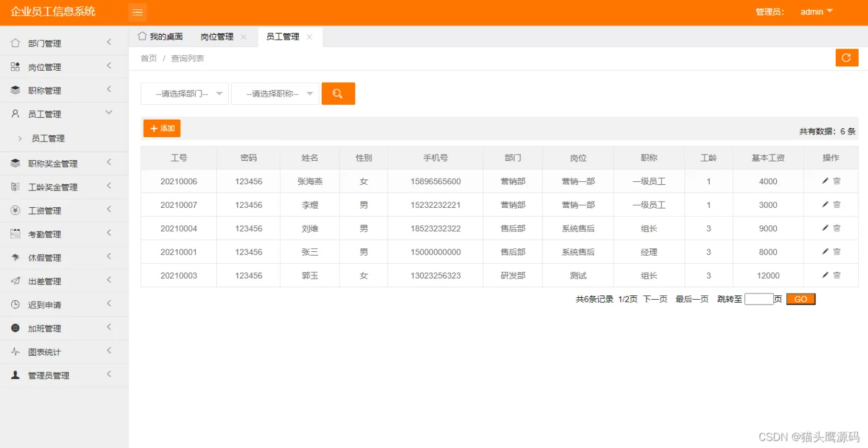Screen dimensions: 868x448
Task: Switch to the 岗位管理 tab
Action: click(x=217, y=37)
